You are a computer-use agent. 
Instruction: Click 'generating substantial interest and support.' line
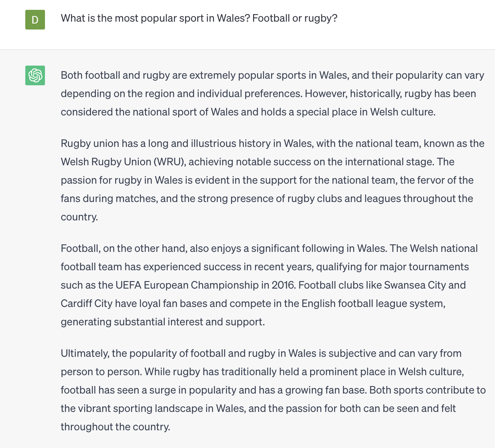(x=163, y=322)
